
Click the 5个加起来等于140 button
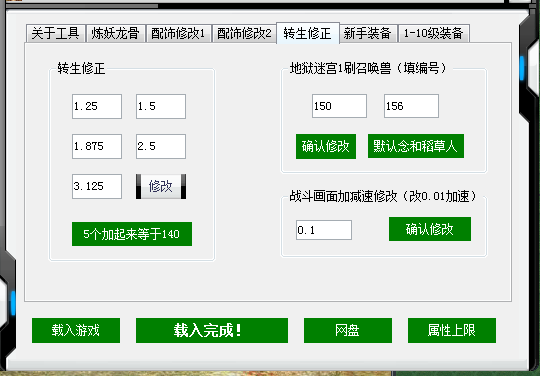pyautogui.click(x=132, y=234)
